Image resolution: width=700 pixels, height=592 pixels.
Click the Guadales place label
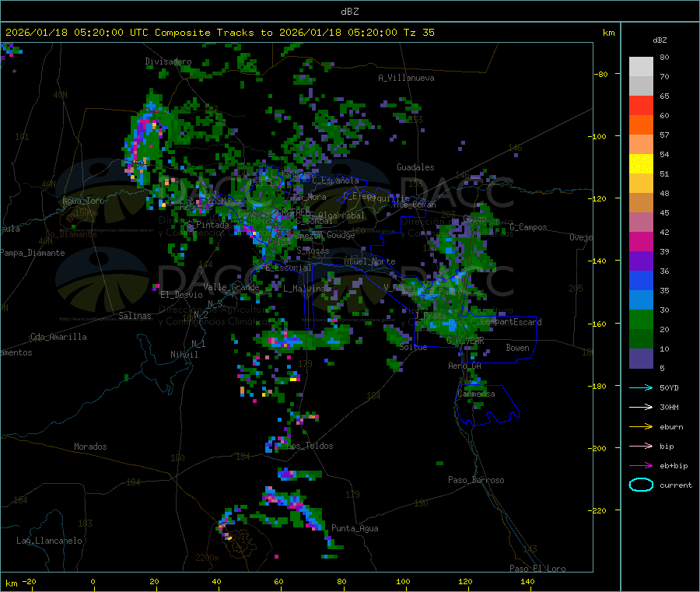click(415, 167)
